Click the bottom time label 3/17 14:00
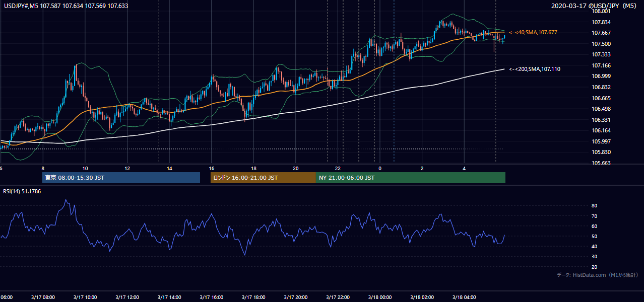 (169, 297)
